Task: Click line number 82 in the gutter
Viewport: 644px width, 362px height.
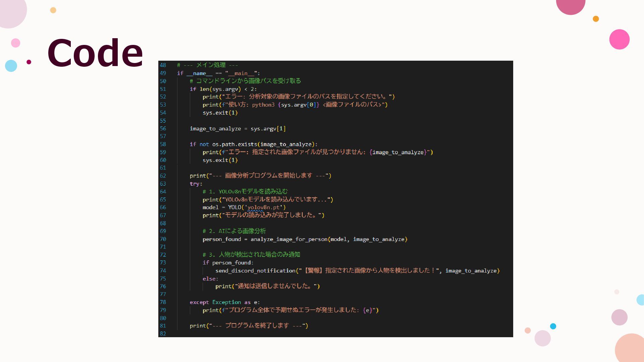Action: tap(163, 334)
